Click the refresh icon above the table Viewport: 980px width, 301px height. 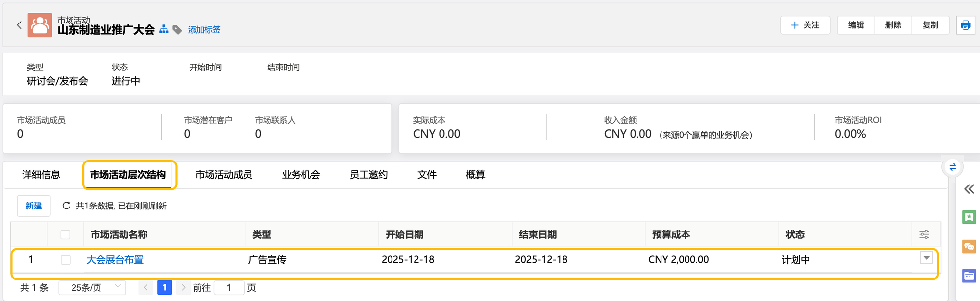pyautogui.click(x=66, y=206)
